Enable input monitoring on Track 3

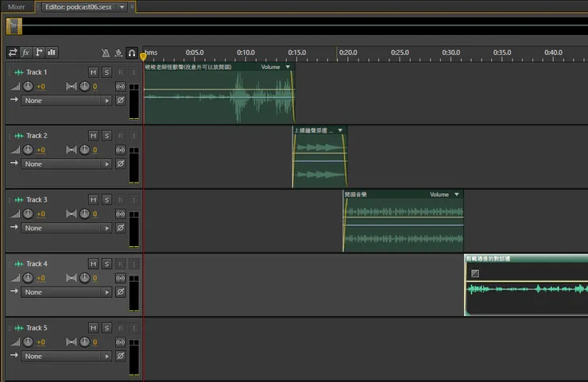pos(133,200)
